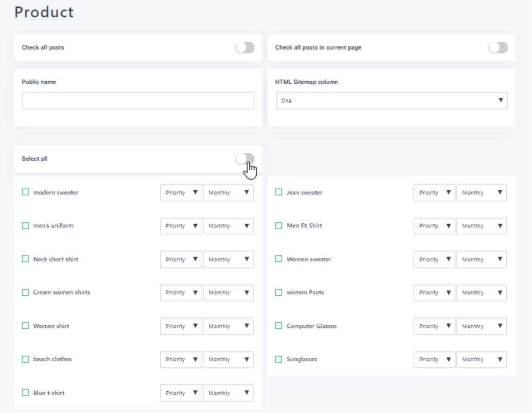Image resolution: width=532 pixels, height=413 pixels.
Task: Expand Monthly frequency dropdown for men's uniform
Action: [x=228, y=226]
